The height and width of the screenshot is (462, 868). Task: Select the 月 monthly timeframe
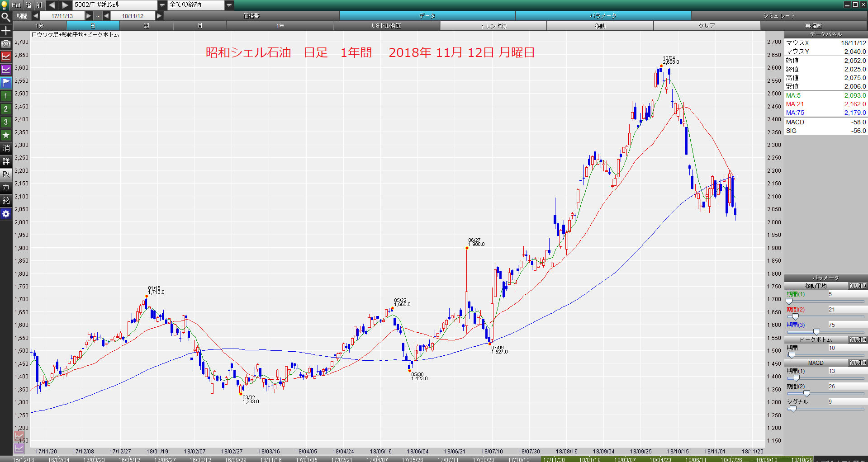(200, 26)
